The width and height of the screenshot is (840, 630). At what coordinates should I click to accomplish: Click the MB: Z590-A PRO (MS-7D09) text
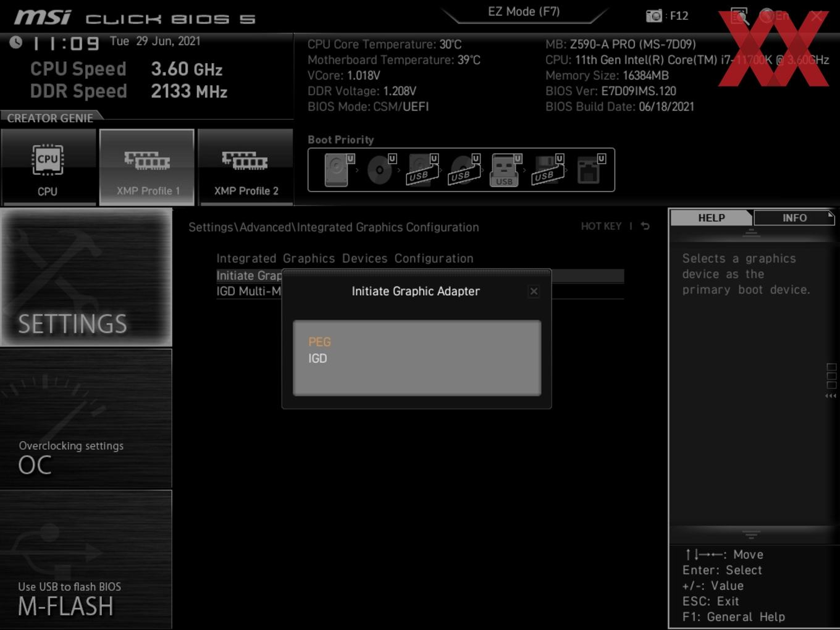click(x=620, y=44)
